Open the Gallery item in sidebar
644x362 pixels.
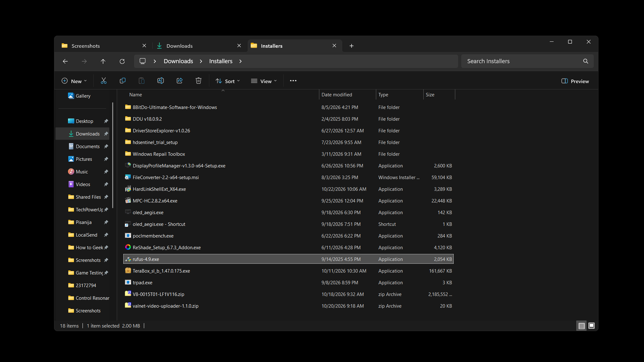point(79,96)
